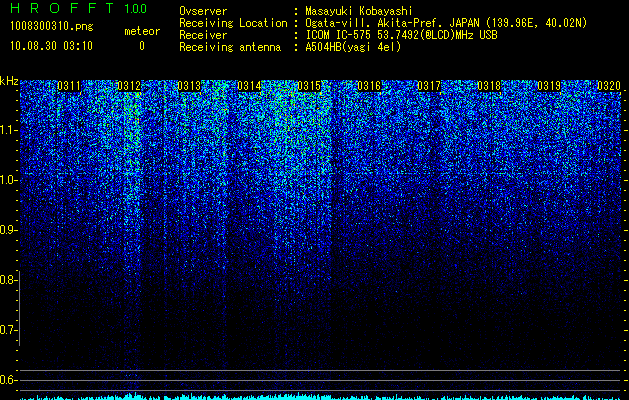Click the kHz axis unit label
Image resolution: width=629 pixels, height=400 pixels.
(9, 81)
